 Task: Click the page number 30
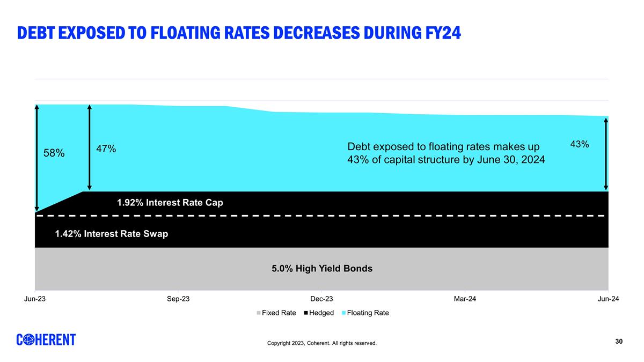[x=619, y=342]
